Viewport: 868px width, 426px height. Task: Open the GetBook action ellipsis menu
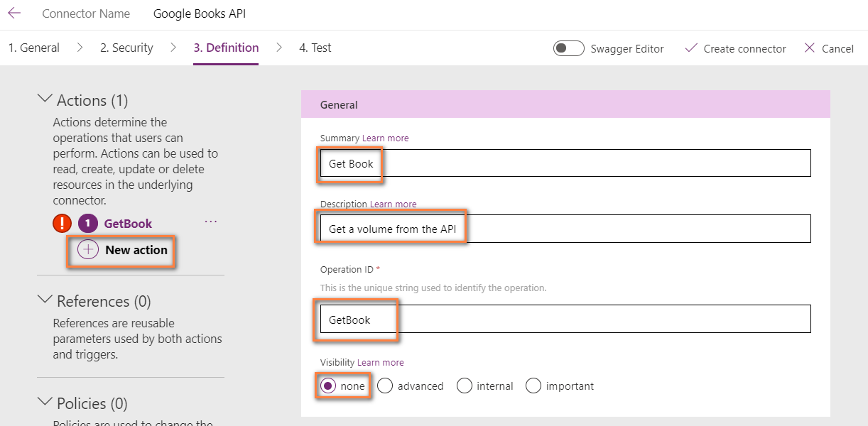[211, 222]
